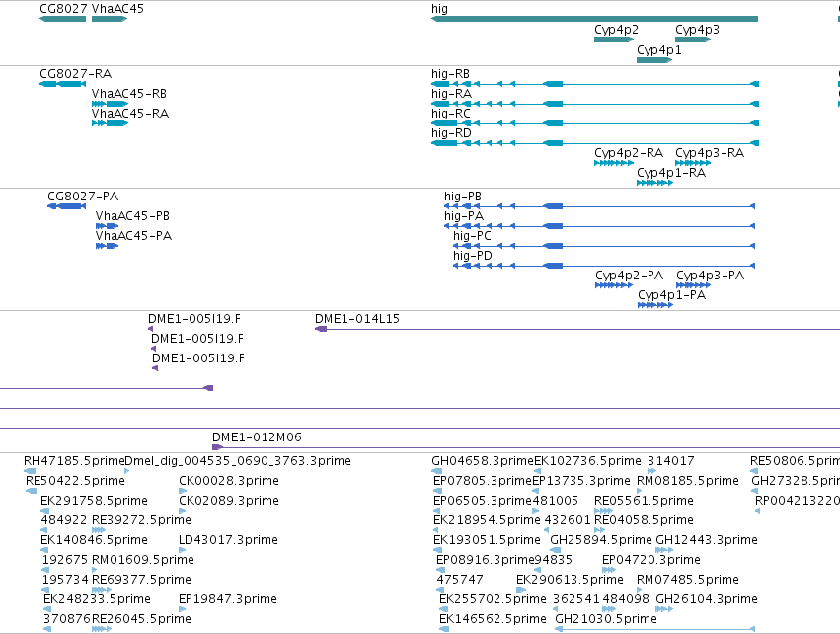Select the EP07805.3prime EST label
Image resolution: width=840 pixels, height=634 pixels.
tap(482, 481)
